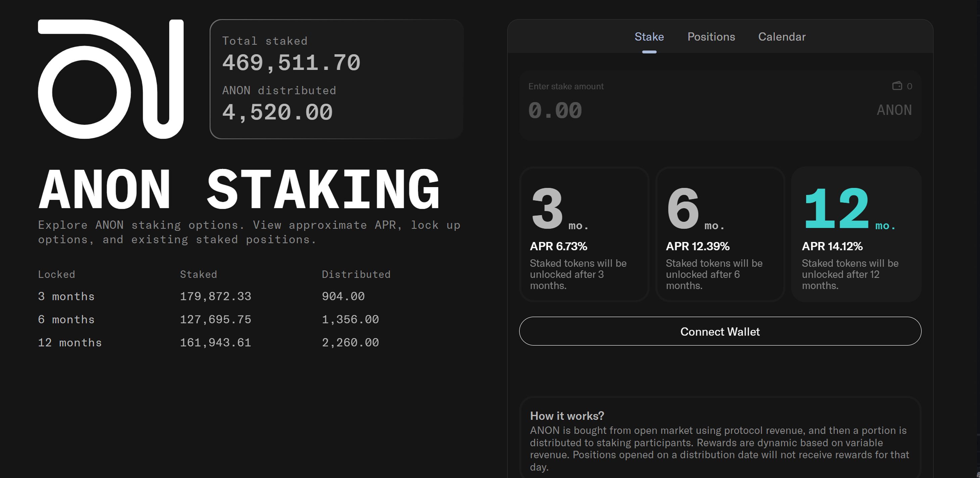Viewport: 980px width, 478px height.
Task: Open the Positions tab
Action: (711, 37)
